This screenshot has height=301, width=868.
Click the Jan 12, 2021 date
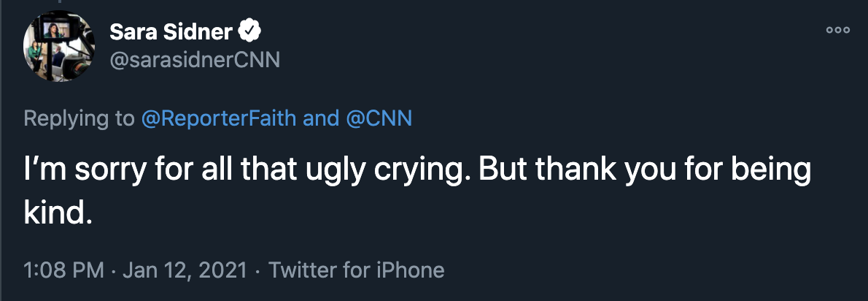click(185, 270)
